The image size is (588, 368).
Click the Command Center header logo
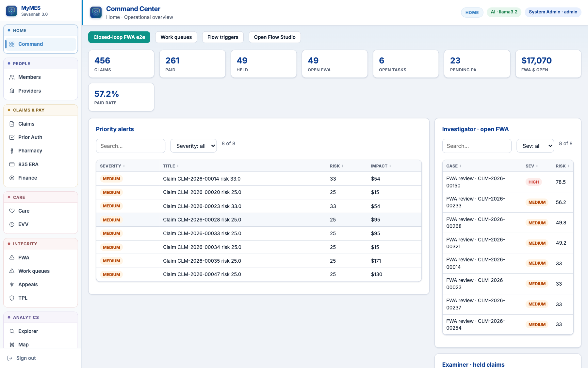pos(96,12)
